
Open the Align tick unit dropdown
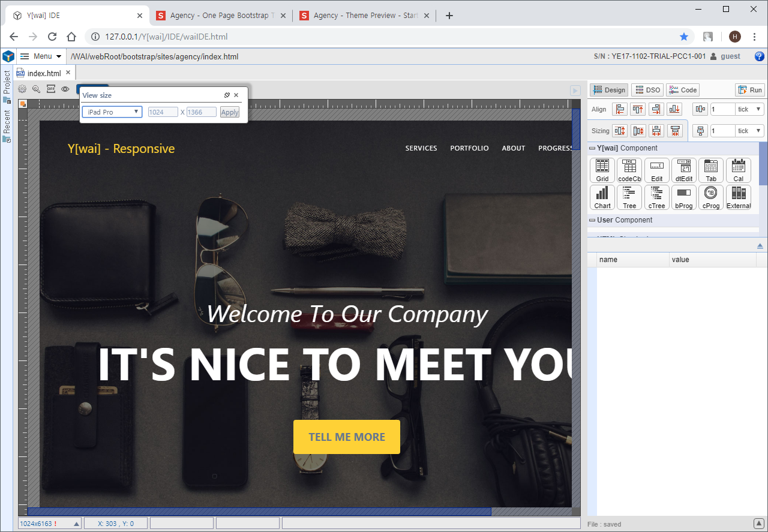(749, 109)
